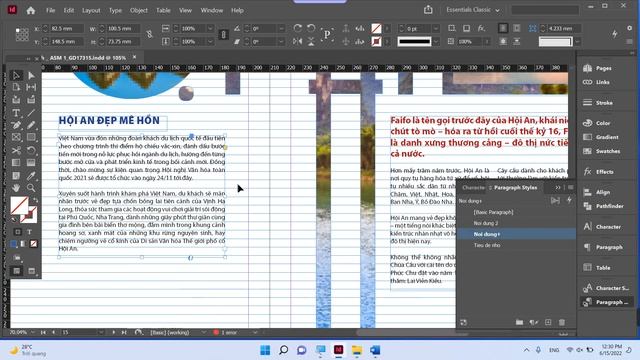Image resolution: width=640 pixels, height=360 pixels.
Task: Toggle Wrap around bounding box button
Action: tap(517, 28)
